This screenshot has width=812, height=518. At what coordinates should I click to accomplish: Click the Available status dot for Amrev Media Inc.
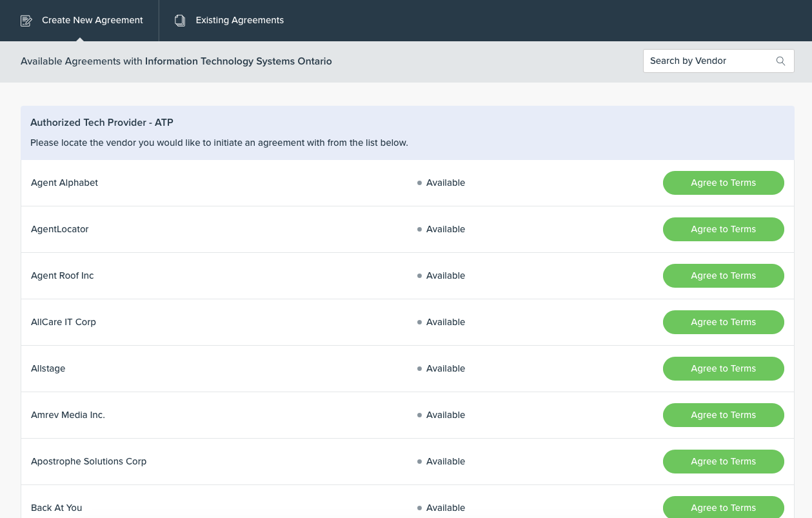[x=420, y=415]
